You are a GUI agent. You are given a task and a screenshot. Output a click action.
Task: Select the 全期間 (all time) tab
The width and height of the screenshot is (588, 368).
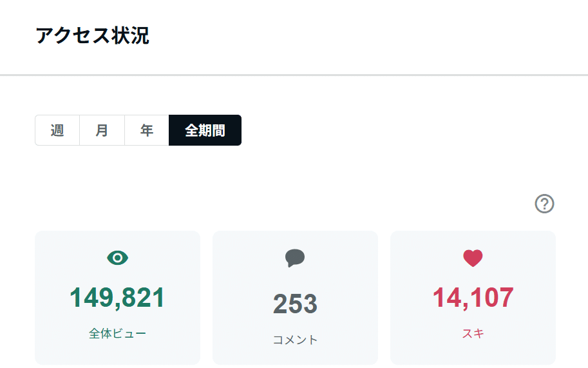(205, 130)
